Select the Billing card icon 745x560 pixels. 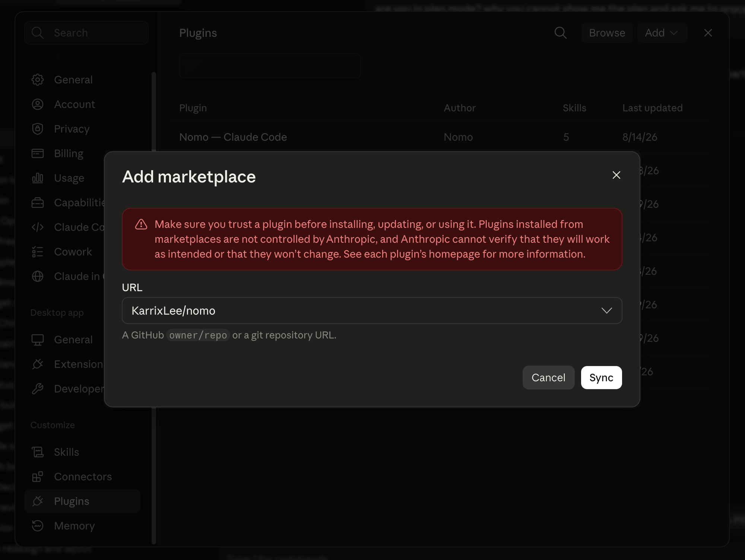[x=38, y=153]
